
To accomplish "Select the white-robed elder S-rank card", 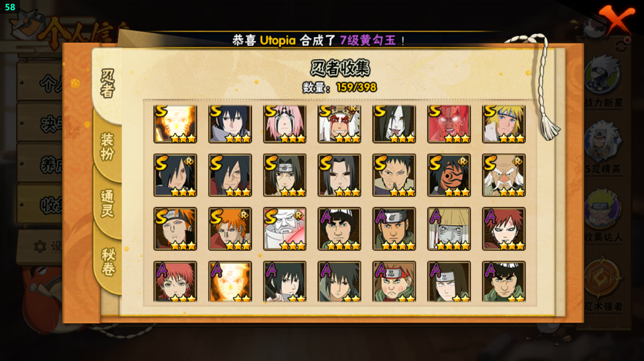I will click(x=285, y=229).
